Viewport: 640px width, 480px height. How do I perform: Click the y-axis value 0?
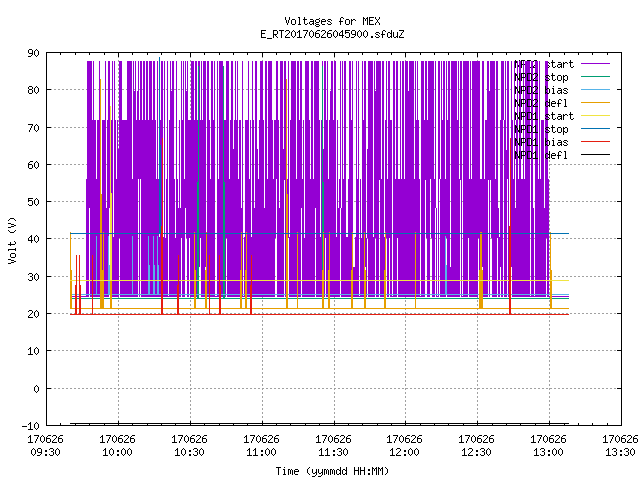coord(36,389)
